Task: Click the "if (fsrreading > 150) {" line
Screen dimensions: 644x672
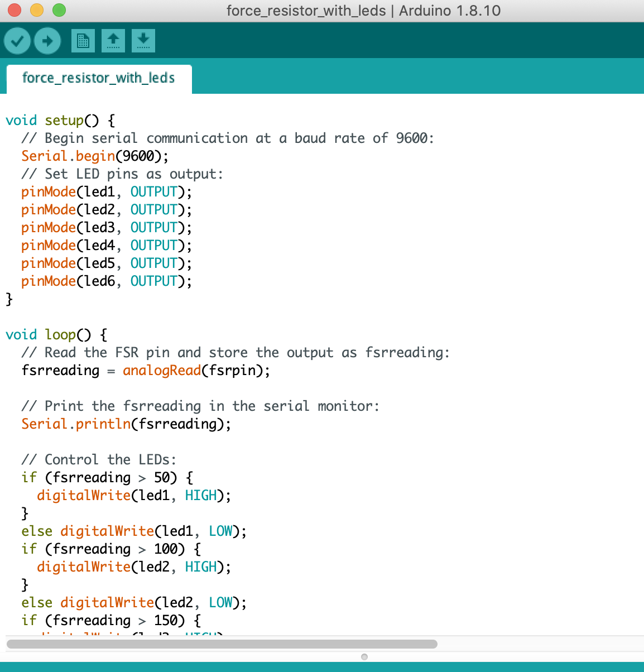Action: click(x=111, y=621)
